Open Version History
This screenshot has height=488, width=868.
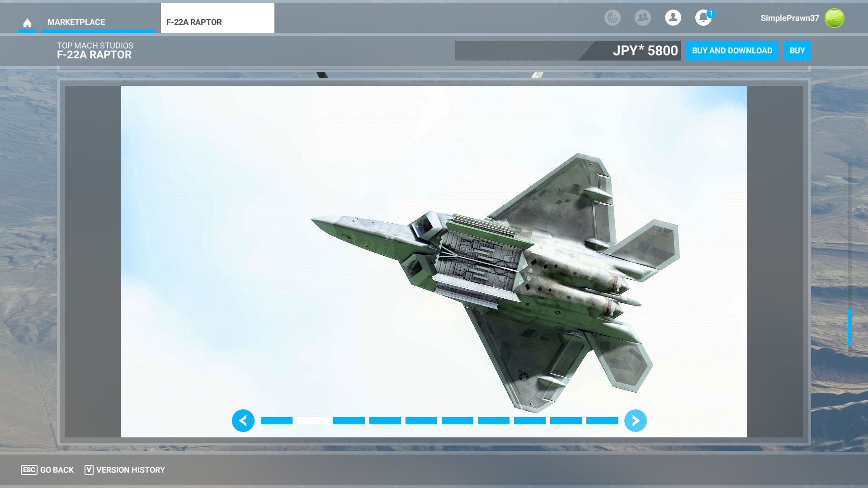tap(125, 470)
